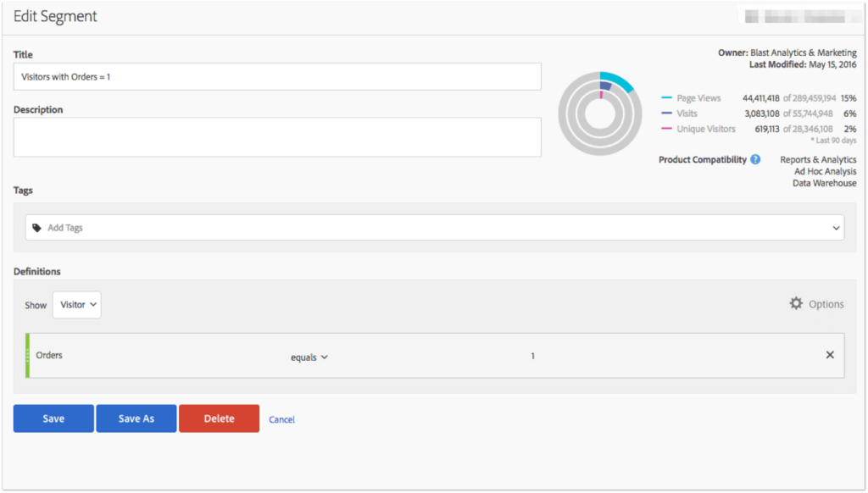Expand the Add Tags dropdown arrow
Screen dimensions: 868x493
coord(835,228)
